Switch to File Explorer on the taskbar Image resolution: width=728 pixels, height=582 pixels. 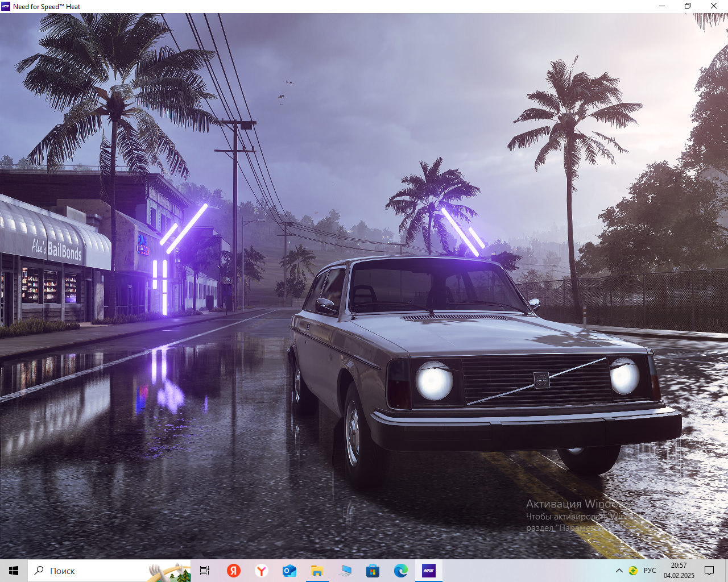pyautogui.click(x=317, y=571)
